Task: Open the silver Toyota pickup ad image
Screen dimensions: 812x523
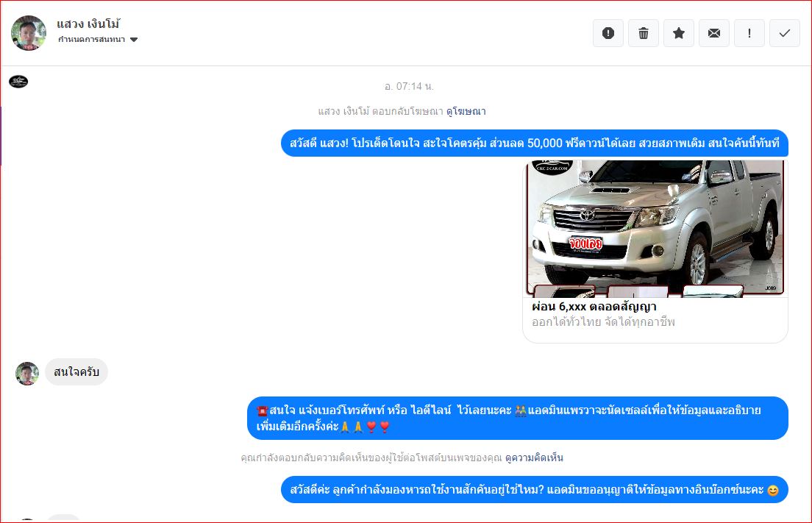Action: [655, 228]
